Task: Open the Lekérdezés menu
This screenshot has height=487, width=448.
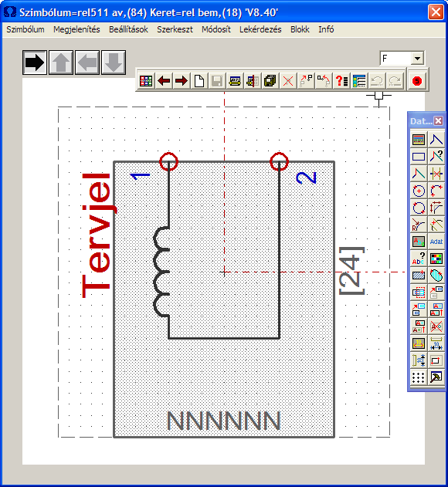Action: (x=260, y=29)
